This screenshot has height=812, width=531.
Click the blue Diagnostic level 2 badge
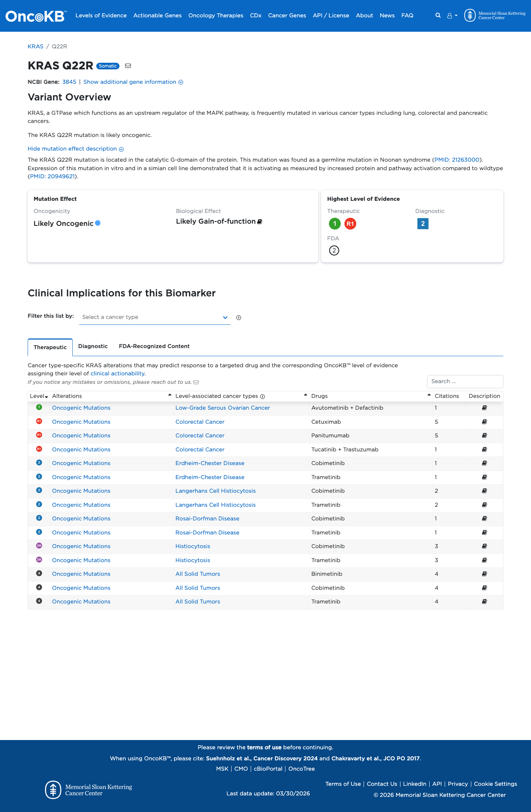(x=423, y=224)
